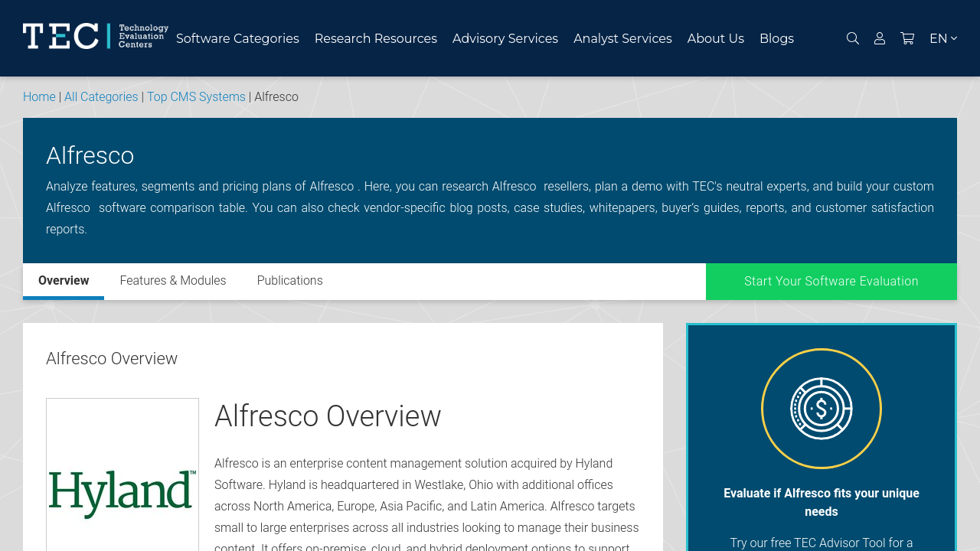Expand the EN language dropdown

click(942, 38)
